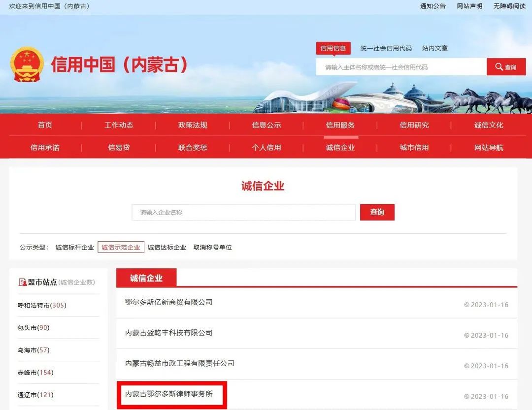Click the 诚信企业 page heading
This screenshot has width=532, height=410.
[263, 186]
